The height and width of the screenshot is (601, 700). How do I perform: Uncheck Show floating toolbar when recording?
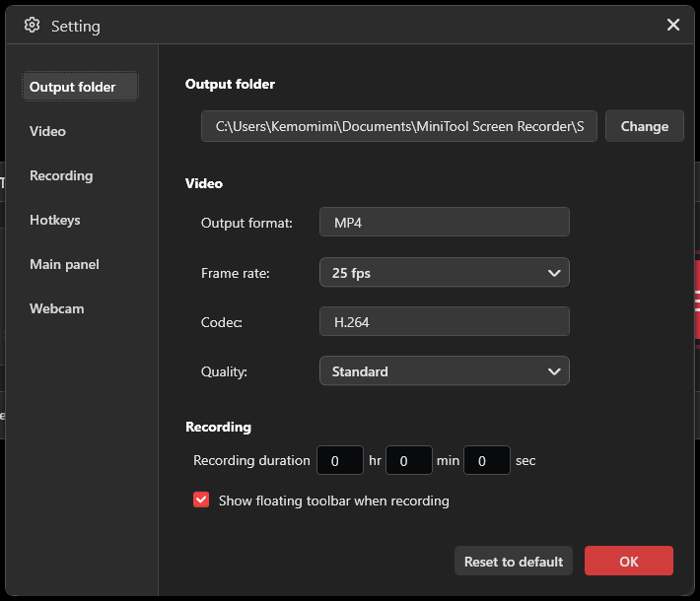pyautogui.click(x=201, y=501)
